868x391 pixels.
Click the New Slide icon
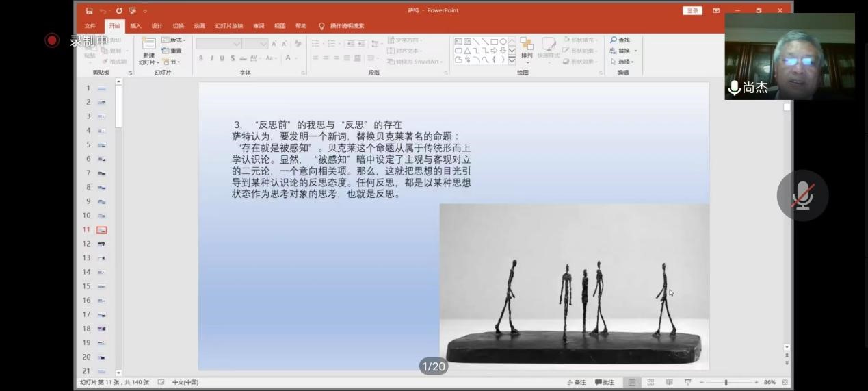(148, 45)
